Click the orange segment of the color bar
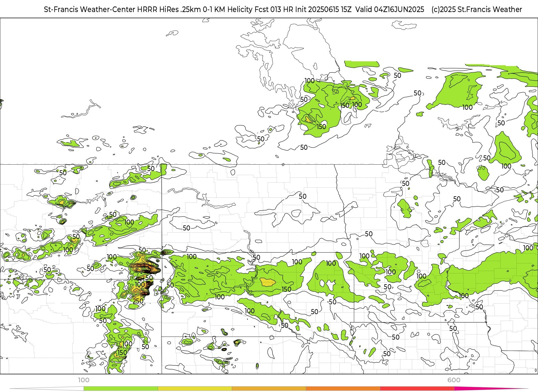The width and height of the screenshot is (538, 392). pyautogui.click(x=343, y=389)
